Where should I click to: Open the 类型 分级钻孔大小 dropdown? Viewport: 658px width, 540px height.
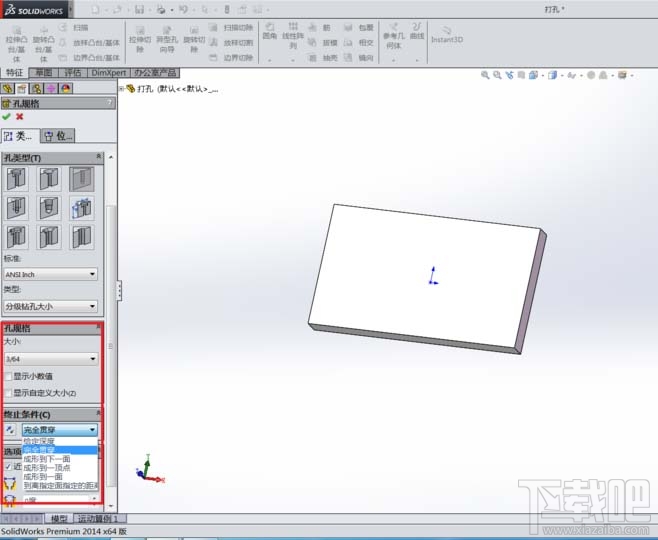point(51,306)
